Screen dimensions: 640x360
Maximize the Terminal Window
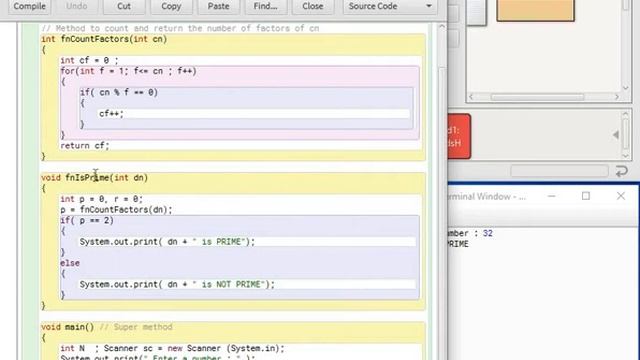586,196
